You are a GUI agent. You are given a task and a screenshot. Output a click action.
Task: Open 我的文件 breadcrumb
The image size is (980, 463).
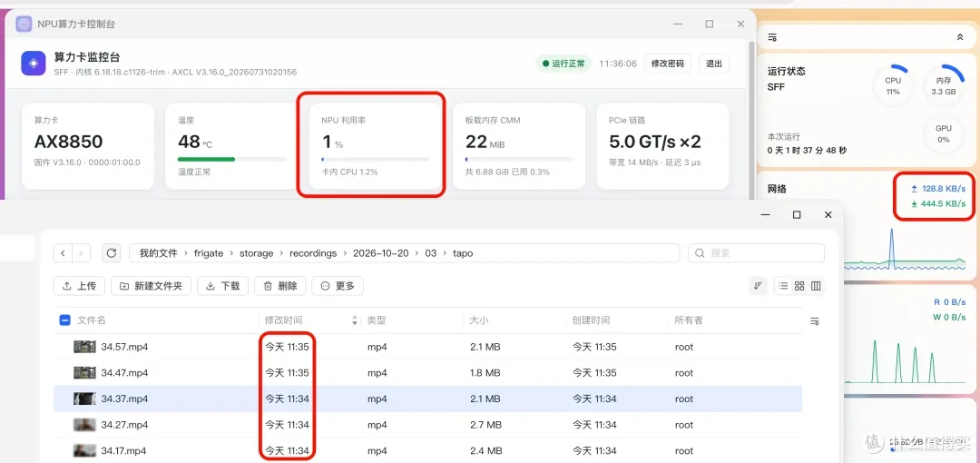pos(159,253)
